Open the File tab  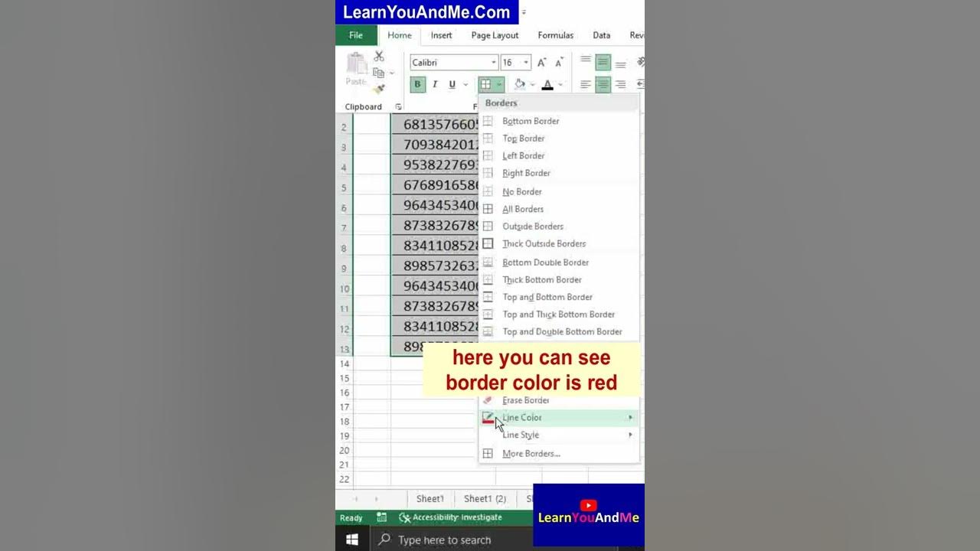point(356,35)
